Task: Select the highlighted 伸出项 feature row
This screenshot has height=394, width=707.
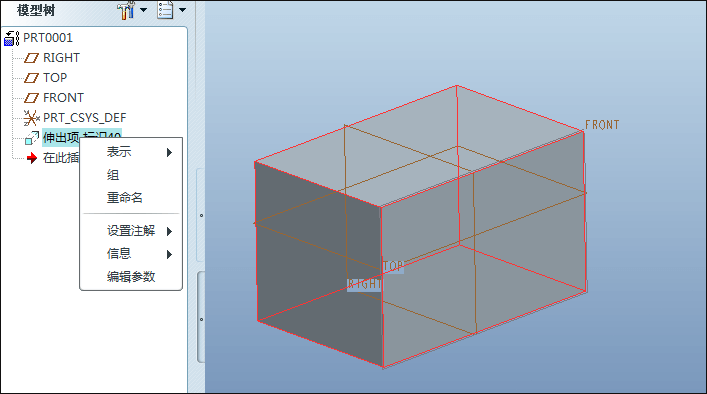Action: pyautogui.click(x=82, y=137)
